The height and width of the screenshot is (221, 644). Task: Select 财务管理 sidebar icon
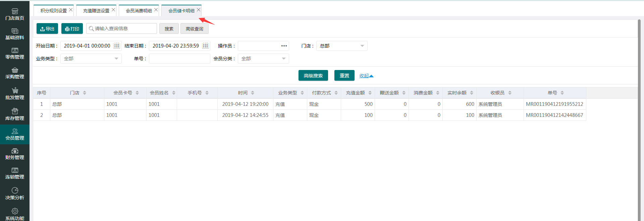click(15, 154)
